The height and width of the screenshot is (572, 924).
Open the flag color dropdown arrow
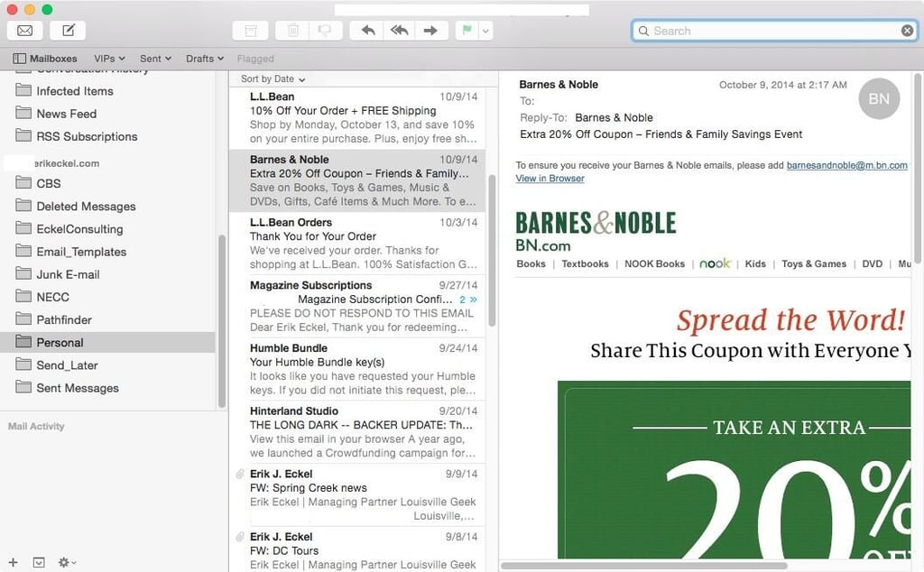coord(485,31)
